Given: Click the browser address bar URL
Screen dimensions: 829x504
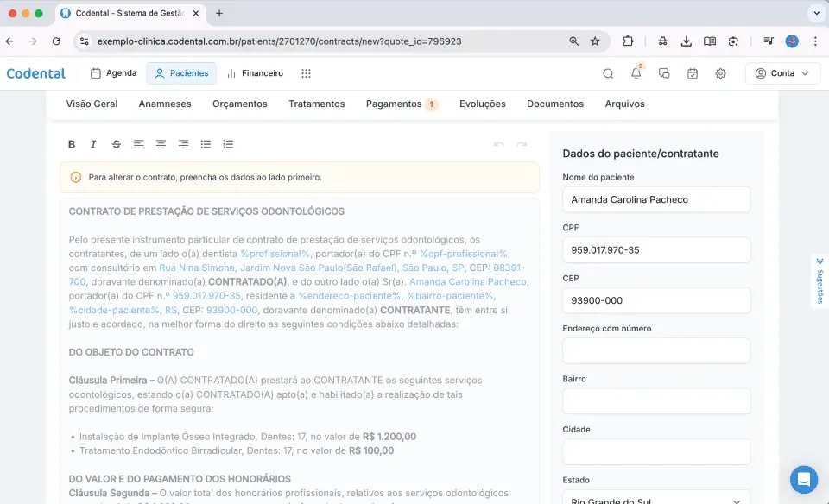Looking at the screenshot, I should [x=279, y=41].
